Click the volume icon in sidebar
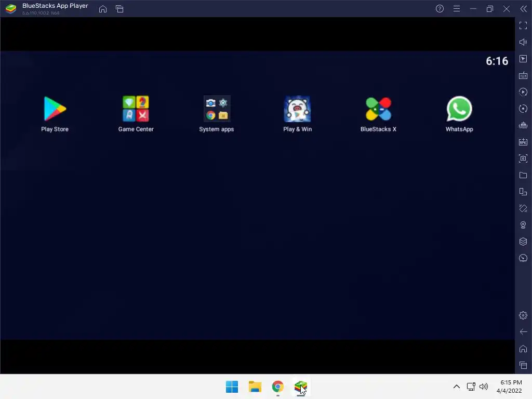 pyautogui.click(x=523, y=42)
